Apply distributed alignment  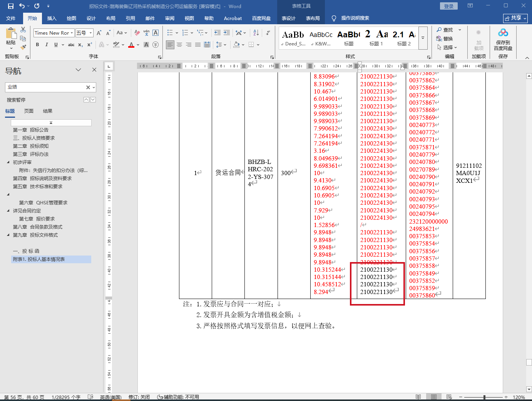[207, 45]
